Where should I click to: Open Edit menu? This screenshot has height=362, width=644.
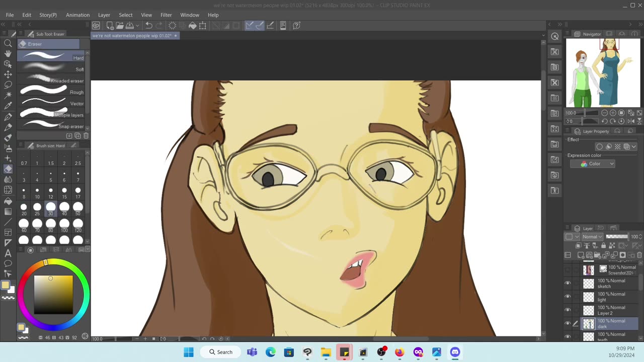tap(27, 15)
